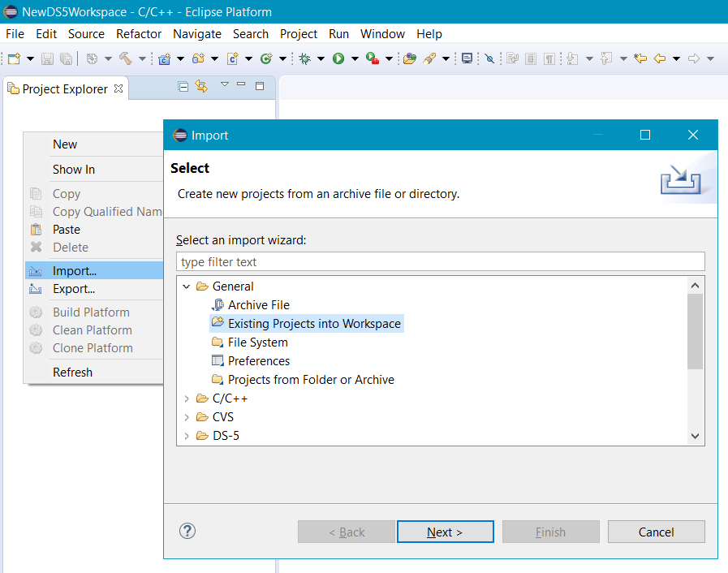Toggle Link with Editor in Project Explorer

[x=201, y=86]
